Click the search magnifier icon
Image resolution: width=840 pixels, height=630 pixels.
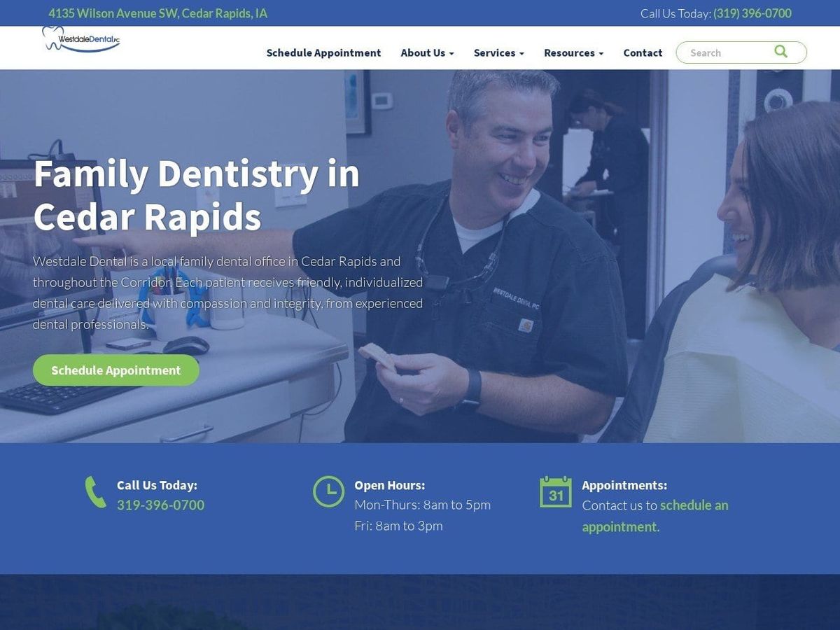(781, 52)
